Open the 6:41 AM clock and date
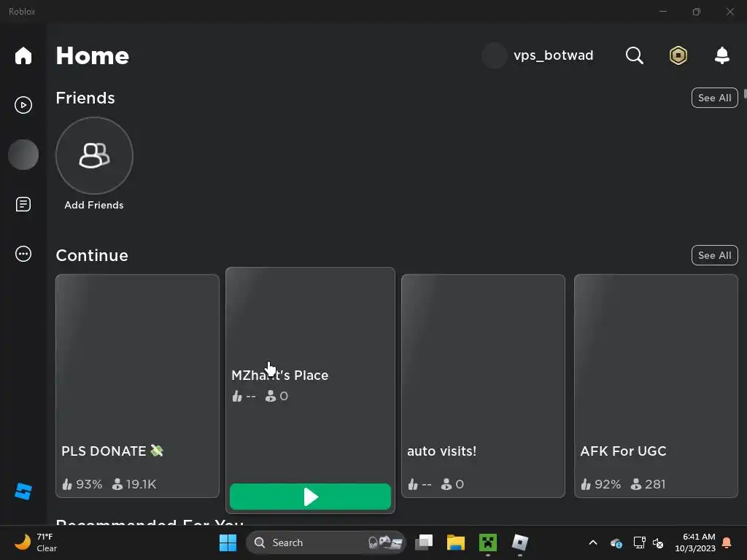Screen dimensions: 747x560 (x=695, y=542)
